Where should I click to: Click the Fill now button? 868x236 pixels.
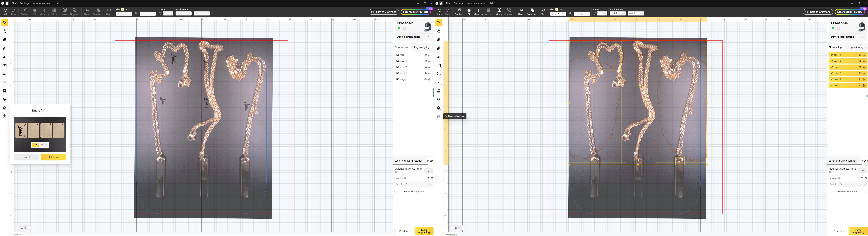click(53, 157)
